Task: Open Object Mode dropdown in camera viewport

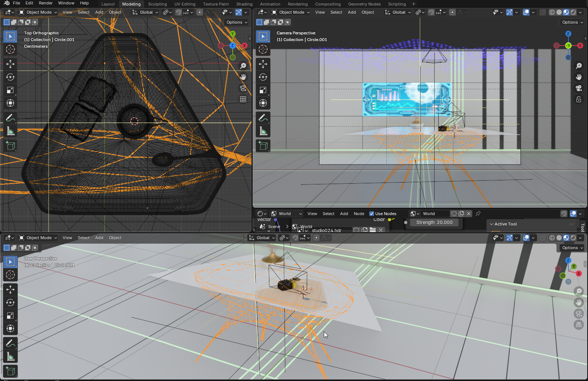Action: coord(290,12)
